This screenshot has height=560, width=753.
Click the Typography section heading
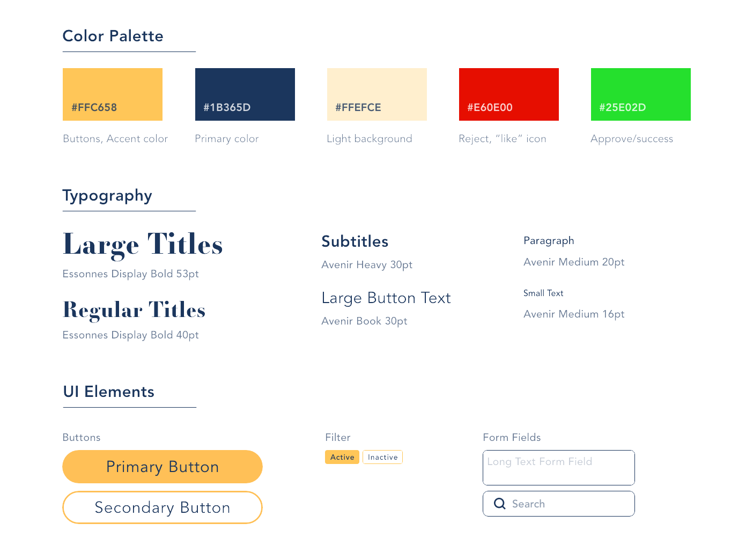[107, 195]
